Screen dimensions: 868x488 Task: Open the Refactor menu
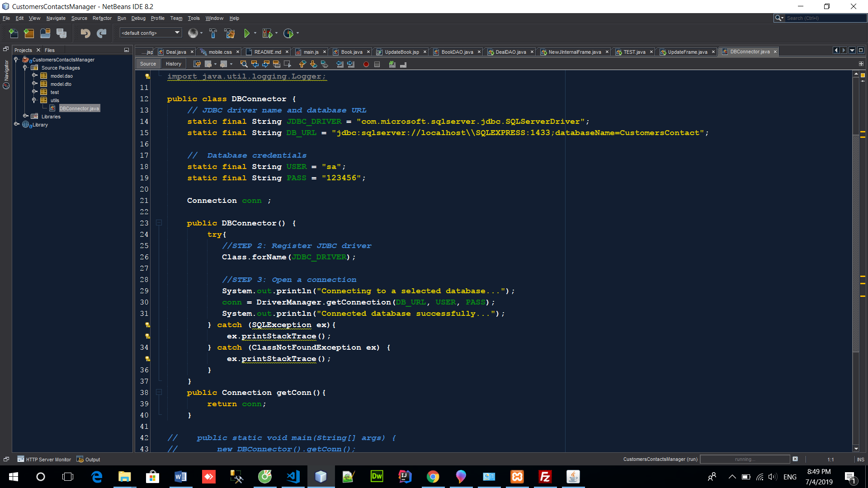click(102, 18)
